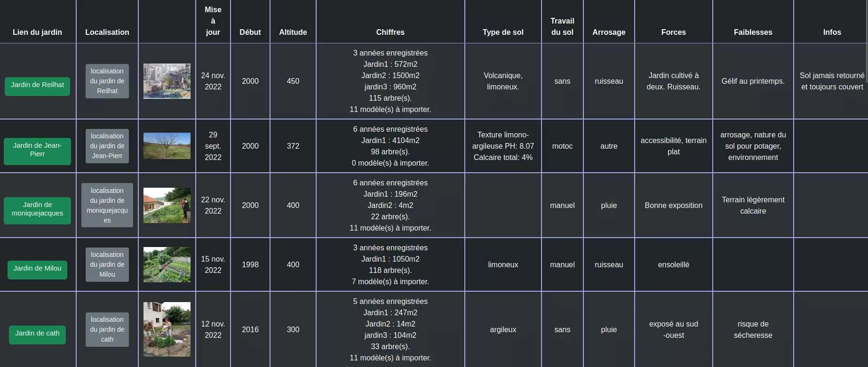The height and width of the screenshot is (367, 868).
Task: Click the Mise à jour column header
Action: [x=213, y=21]
